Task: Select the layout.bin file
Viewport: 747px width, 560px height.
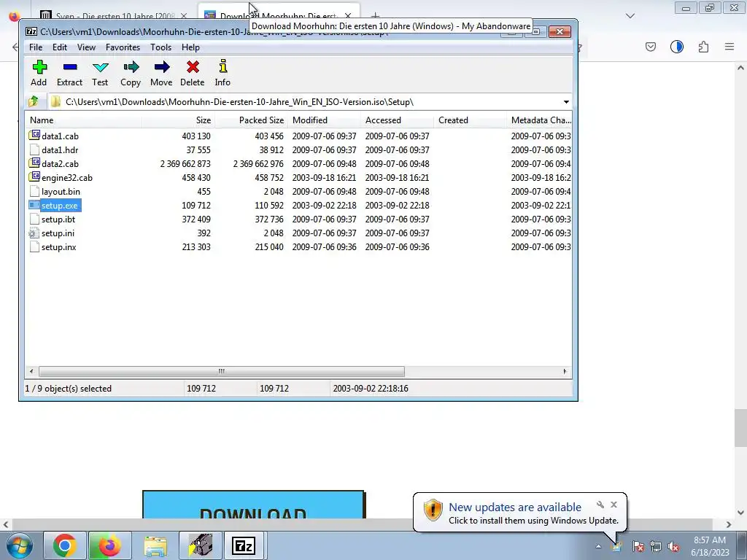Action: tap(61, 192)
